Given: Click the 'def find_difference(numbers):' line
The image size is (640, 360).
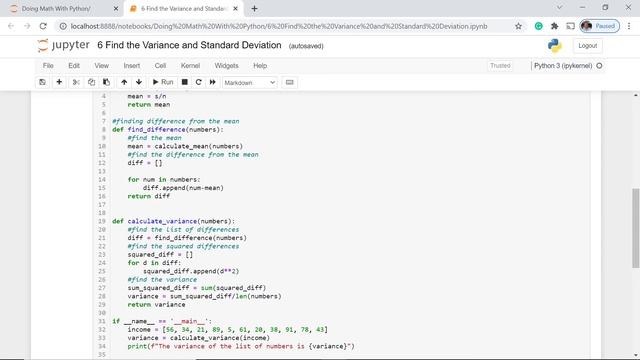Looking at the screenshot, I should click(x=168, y=129).
